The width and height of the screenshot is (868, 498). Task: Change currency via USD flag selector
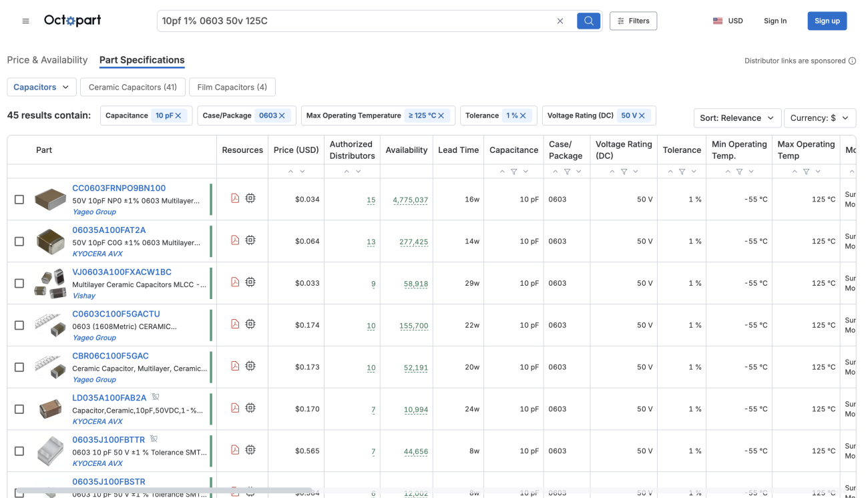click(x=728, y=21)
